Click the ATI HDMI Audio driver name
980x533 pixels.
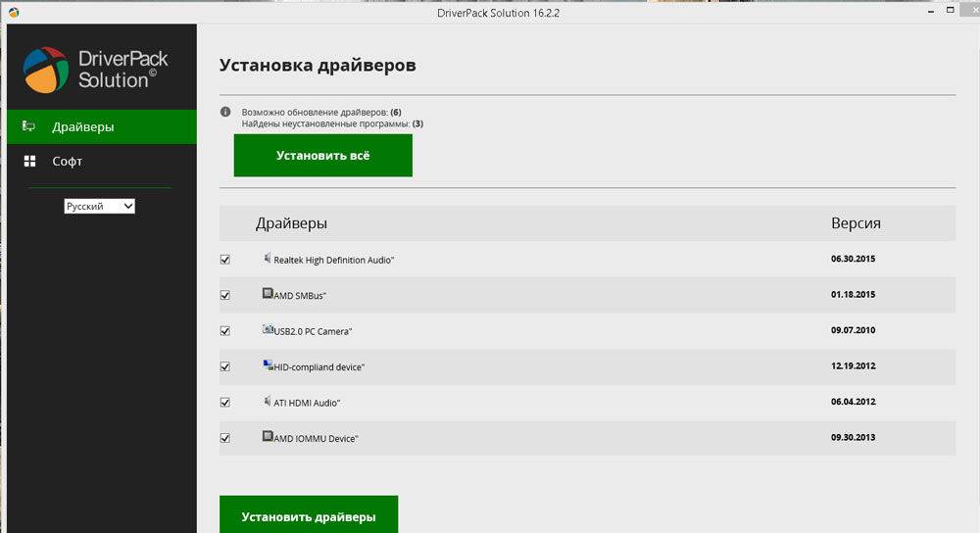click(x=307, y=403)
